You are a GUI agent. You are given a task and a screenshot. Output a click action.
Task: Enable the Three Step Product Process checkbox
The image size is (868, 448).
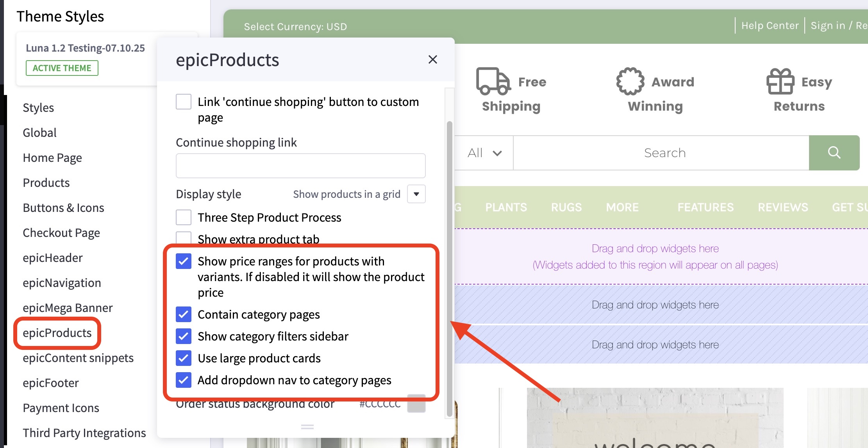pyautogui.click(x=183, y=217)
